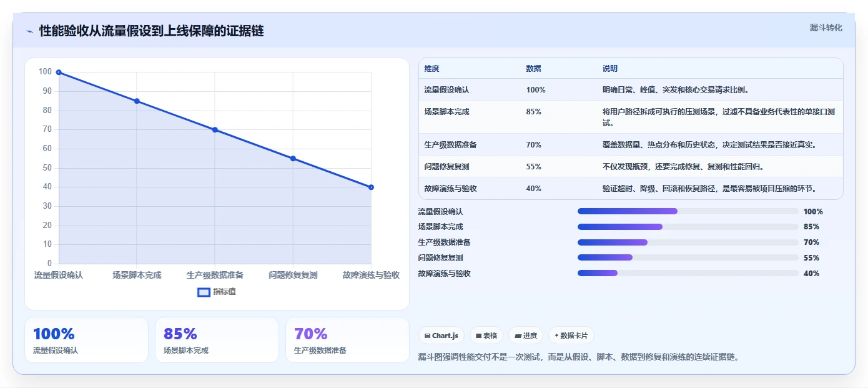Click the chart data point at 85
The width and height of the screenshot is (868, 388).
[x=137, y=101]
